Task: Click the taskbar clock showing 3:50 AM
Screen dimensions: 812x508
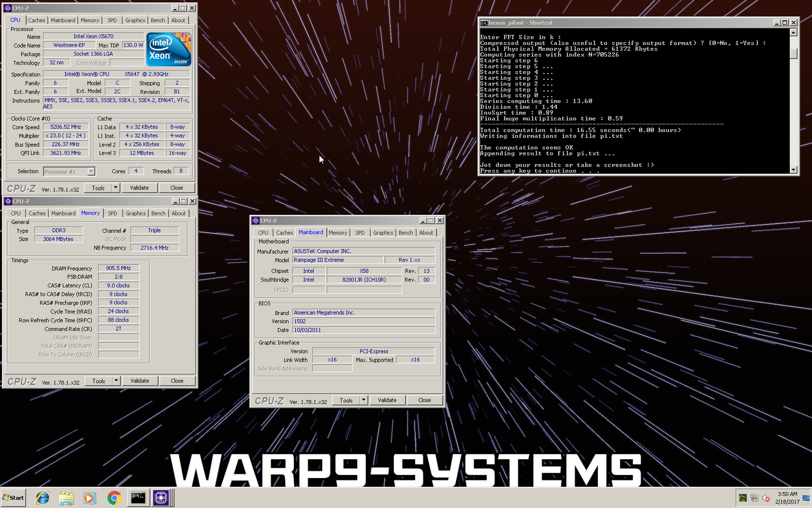Action: pos(787,498)
